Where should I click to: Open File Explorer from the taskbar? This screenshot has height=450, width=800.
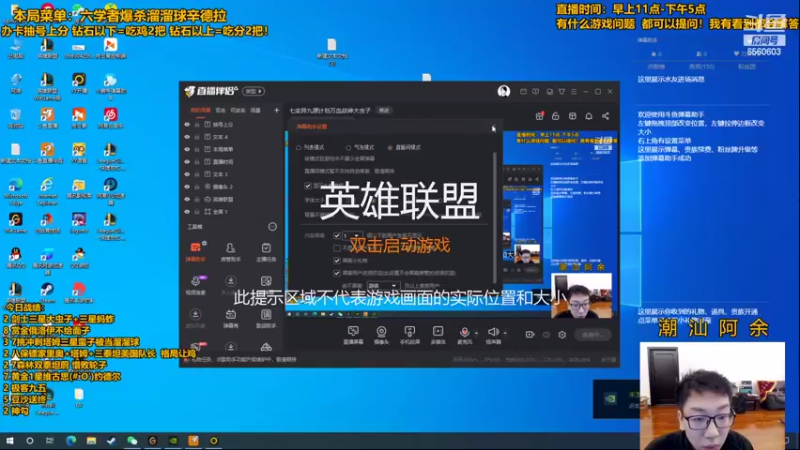[91, 440]
